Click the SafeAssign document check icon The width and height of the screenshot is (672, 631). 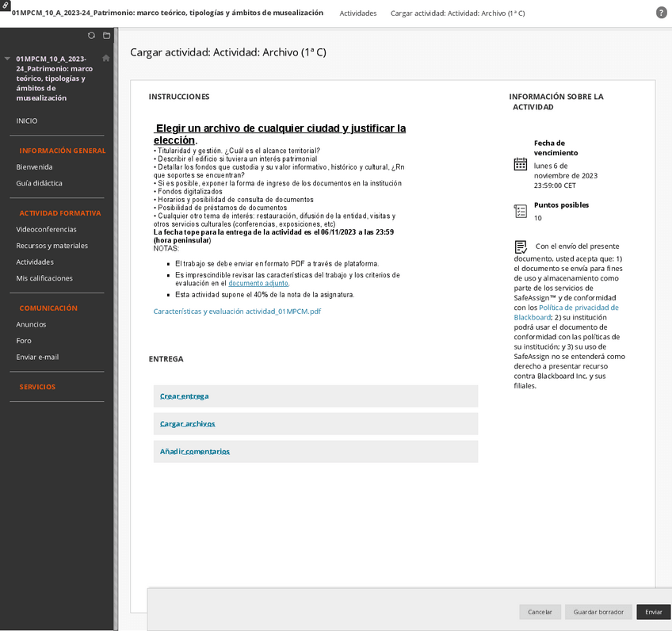tap(521, 247)
